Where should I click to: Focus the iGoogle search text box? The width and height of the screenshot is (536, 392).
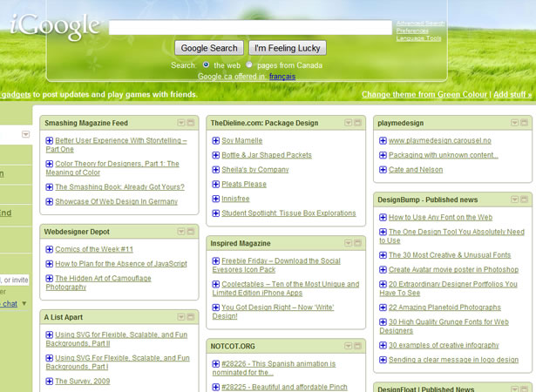point(250,27)
